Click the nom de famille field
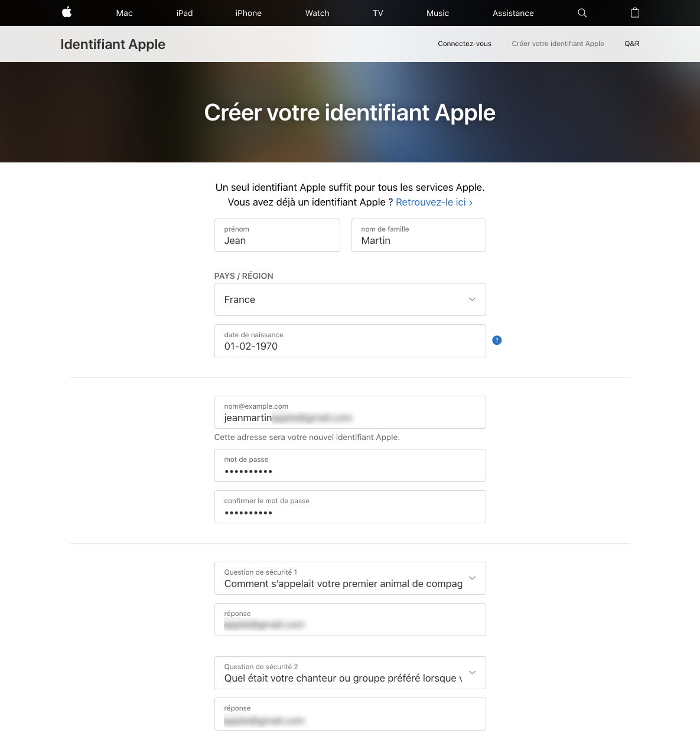Image resolution: width=700 pixels, height=743 pixels. click(418, 235)
